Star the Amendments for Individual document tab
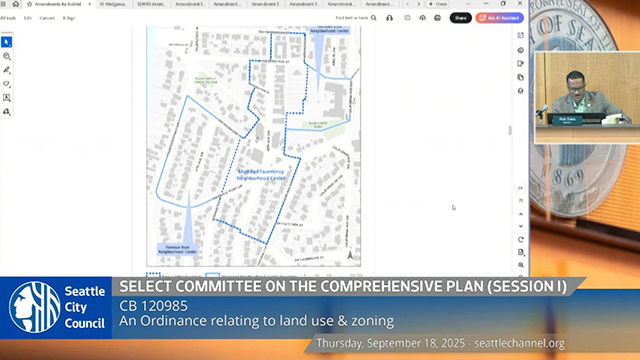The width and height of the screenshot is (640, 360). 29,4
